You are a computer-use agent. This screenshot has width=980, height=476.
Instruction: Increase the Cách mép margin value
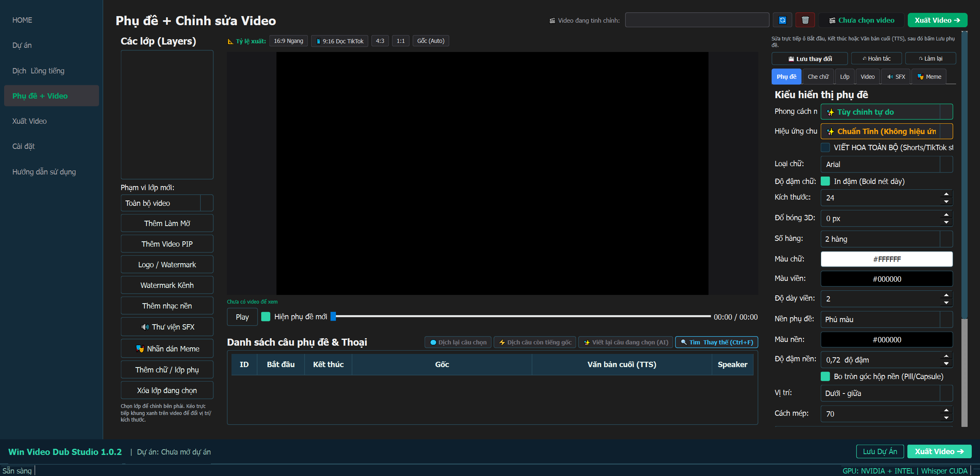[946, 410]
